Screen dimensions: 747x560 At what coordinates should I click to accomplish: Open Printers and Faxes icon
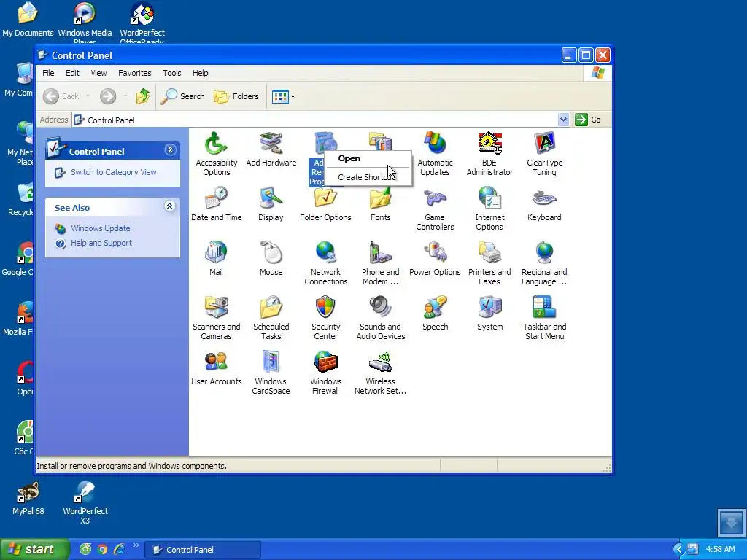[x=489, y=263]
